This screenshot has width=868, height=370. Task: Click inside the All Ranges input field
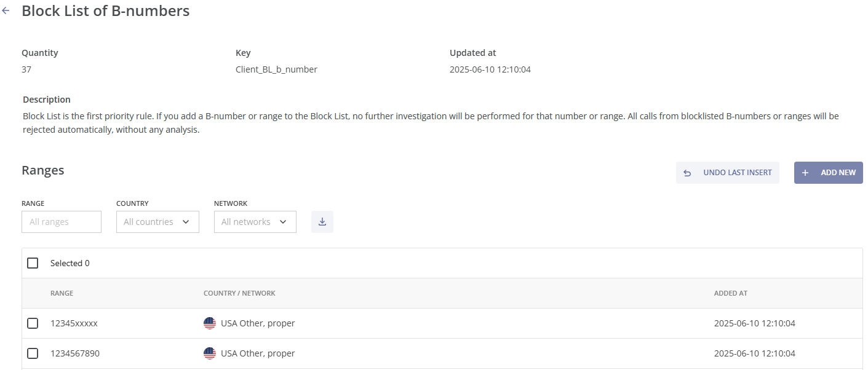[x=62, y=222]
